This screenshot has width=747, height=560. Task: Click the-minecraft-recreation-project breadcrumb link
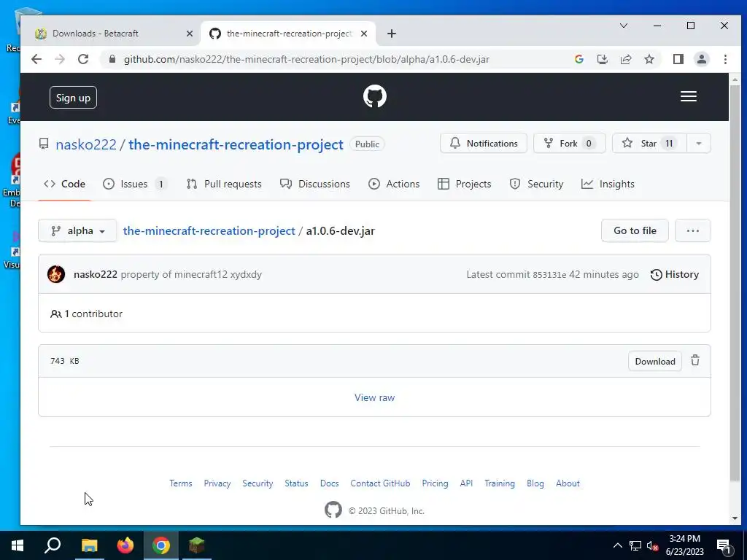pos(209,230)
